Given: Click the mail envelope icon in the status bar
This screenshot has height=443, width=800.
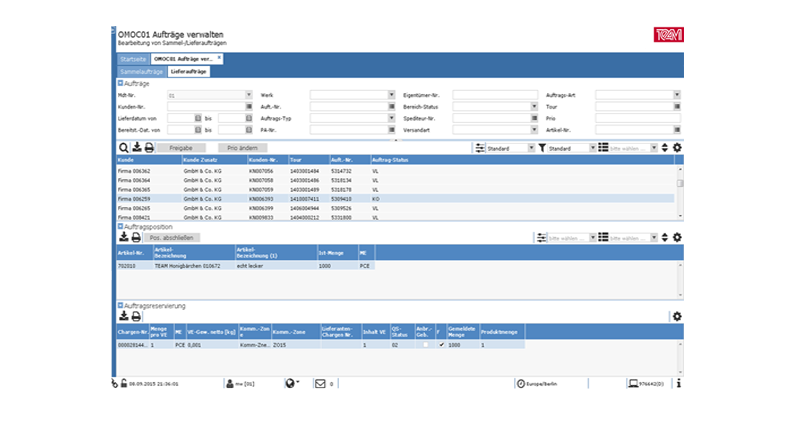Looking at the screenshot, I should tap(320, 384).
